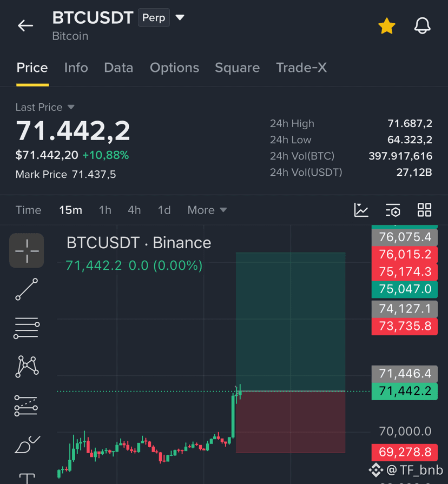Open the Square tab

click(x=237, y=68)
